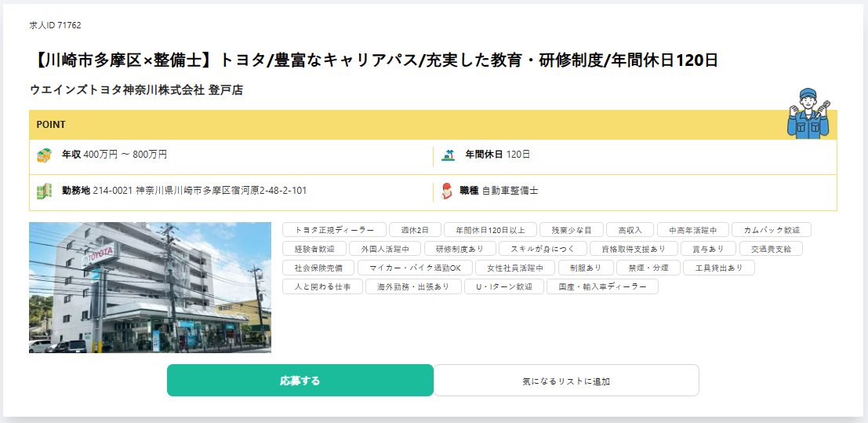Select the 高収入 tag
The image size is (868, 423).
(630, 229)
